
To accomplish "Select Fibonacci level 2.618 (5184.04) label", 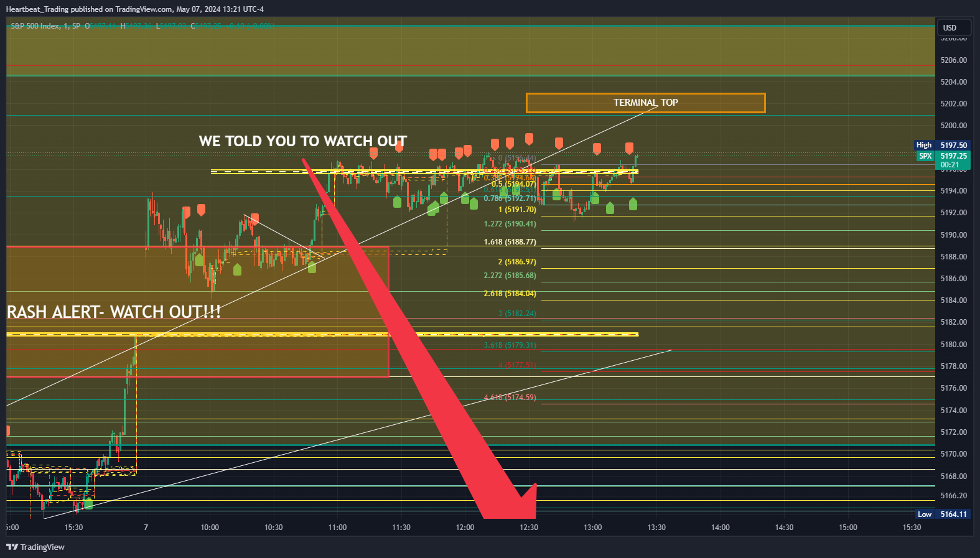I will tap(510, 294).
